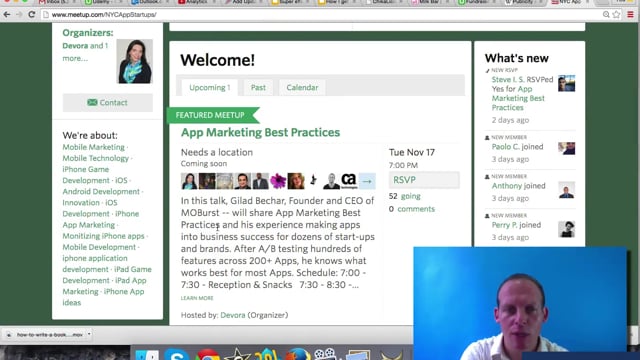The height and width of the screenshot is (360, 640).
Task: Click Devora organizer profile photo
Action: click(135, 61)
